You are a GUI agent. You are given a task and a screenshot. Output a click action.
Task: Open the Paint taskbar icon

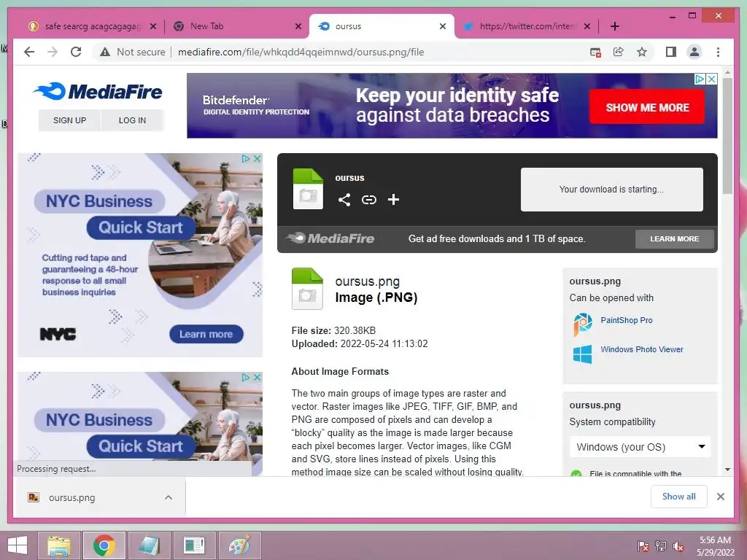[239, 545]
